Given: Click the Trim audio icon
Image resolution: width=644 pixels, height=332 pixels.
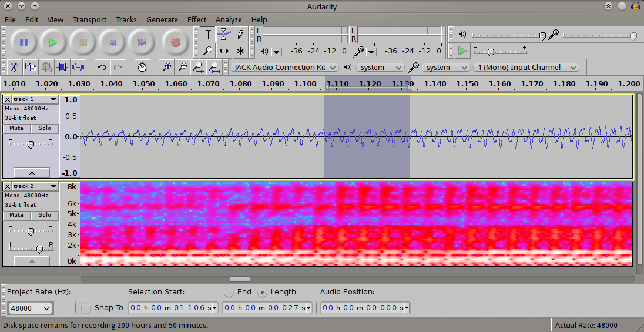Looking at the screenshot, I should click(x=62, y=67).
